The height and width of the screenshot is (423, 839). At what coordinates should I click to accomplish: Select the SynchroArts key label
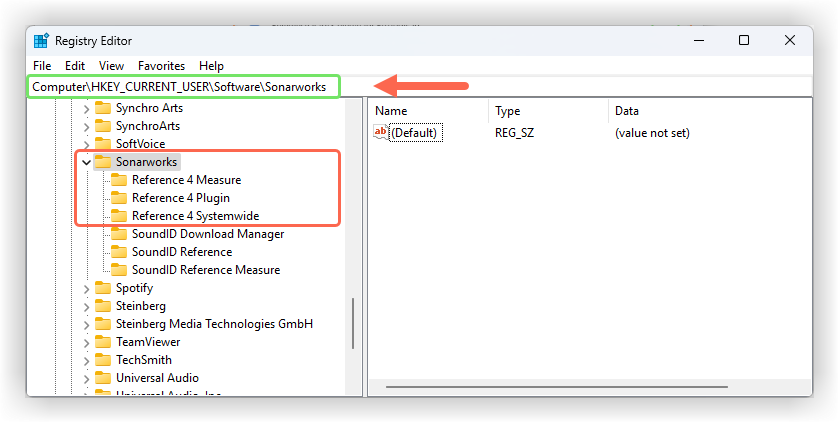click(148, 126)
